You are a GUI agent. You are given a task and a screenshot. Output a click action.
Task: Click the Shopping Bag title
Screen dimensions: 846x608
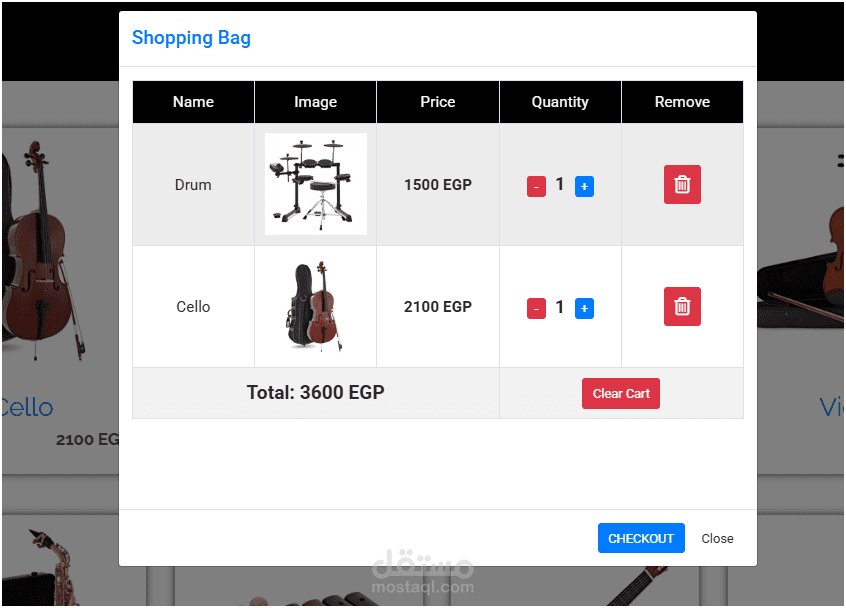[191, 38]
